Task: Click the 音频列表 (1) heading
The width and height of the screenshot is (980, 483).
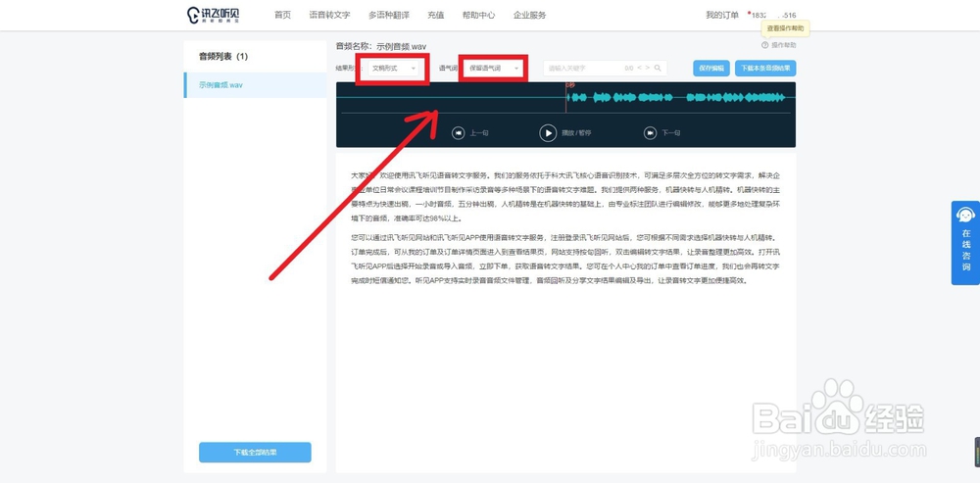Action: [x=223, y=56]
